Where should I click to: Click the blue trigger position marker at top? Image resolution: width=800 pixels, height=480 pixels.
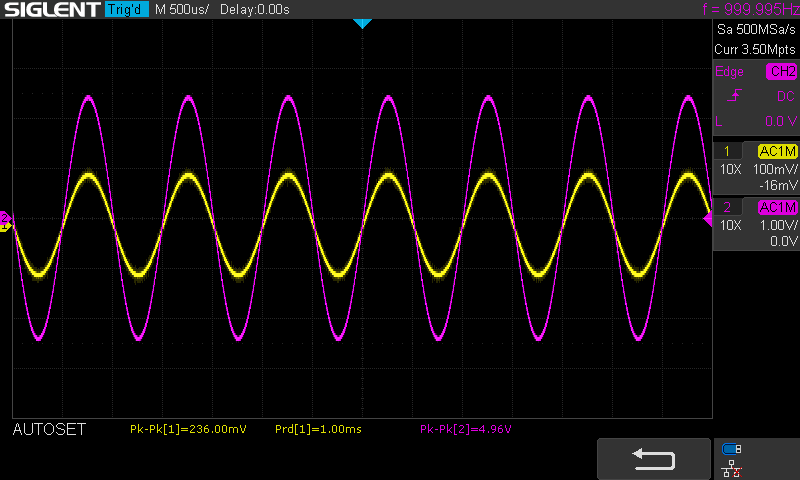[363, 23]
